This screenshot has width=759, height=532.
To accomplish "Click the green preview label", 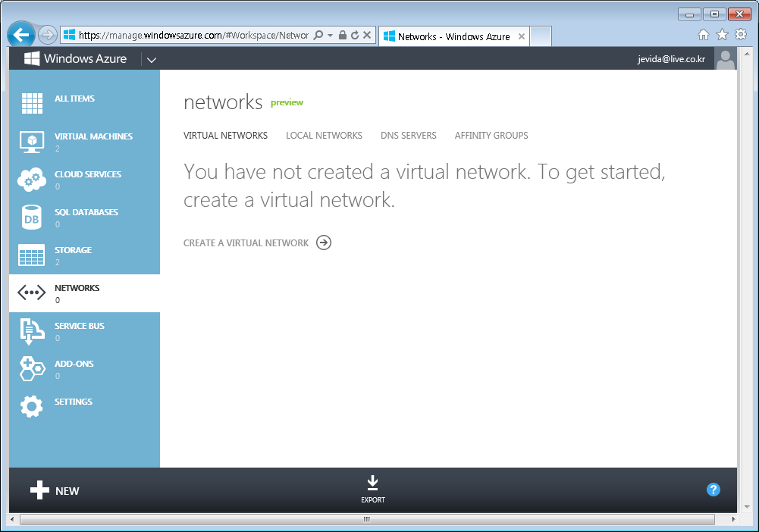I will [287, 102].
